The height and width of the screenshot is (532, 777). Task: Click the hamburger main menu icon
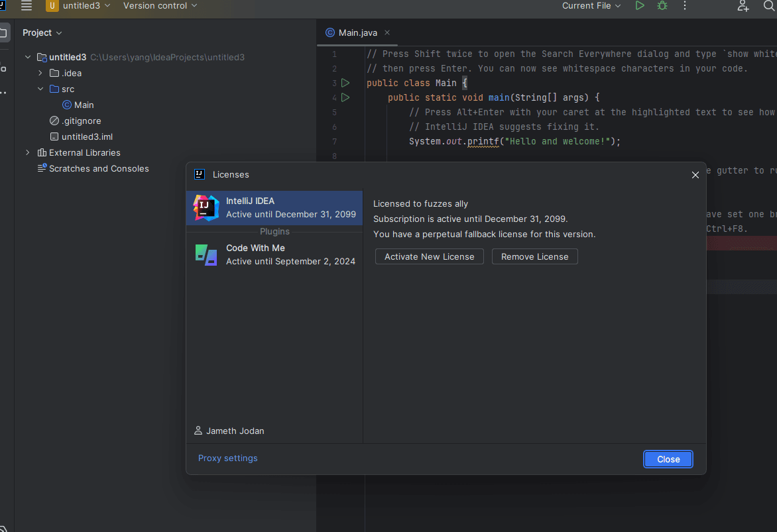click(x=27, y=6)
